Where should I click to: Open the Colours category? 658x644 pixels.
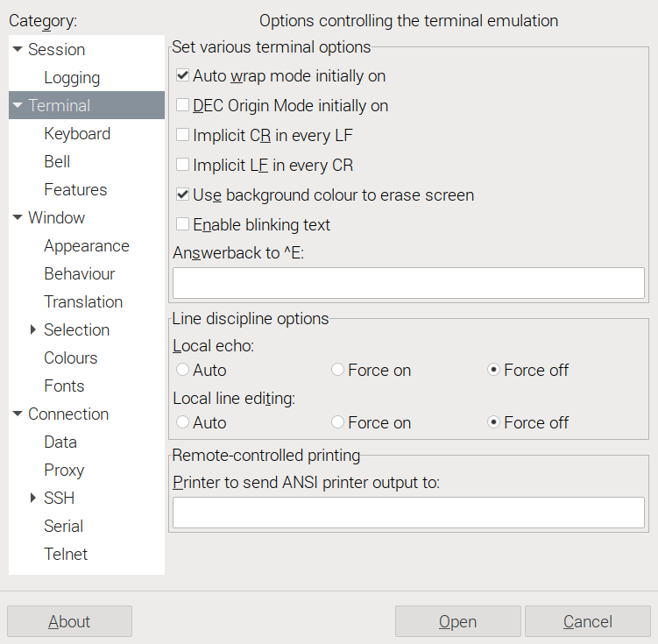pyautogui.click(x=71, y=357)
